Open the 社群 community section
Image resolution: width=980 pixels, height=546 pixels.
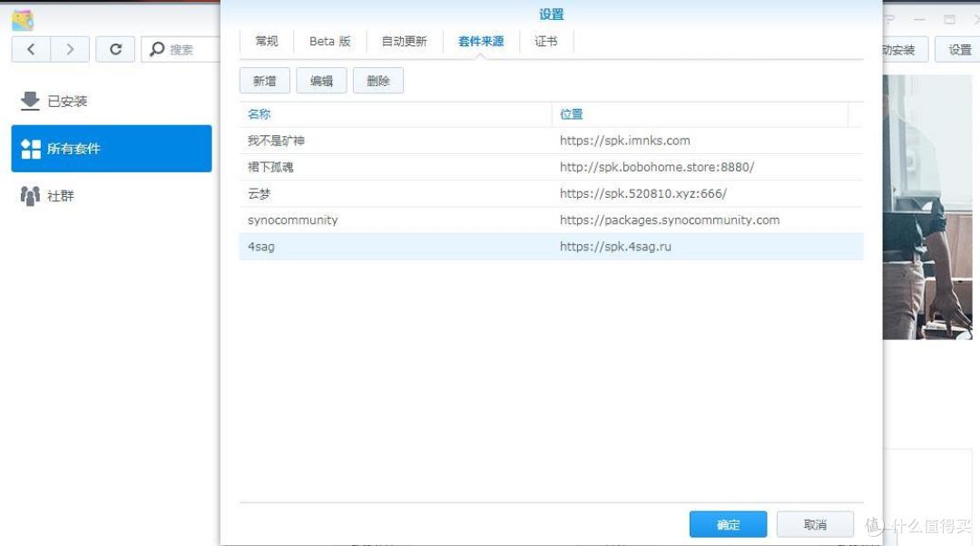click(112, 196)
